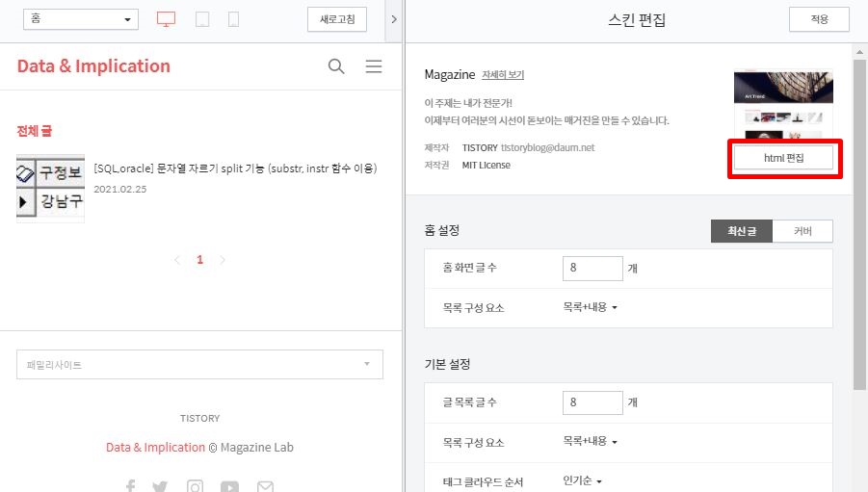The height and width of the screenshot is (492, 868).
Task: Click the Magazine skin thumbnail
Action: coord(783,104)
